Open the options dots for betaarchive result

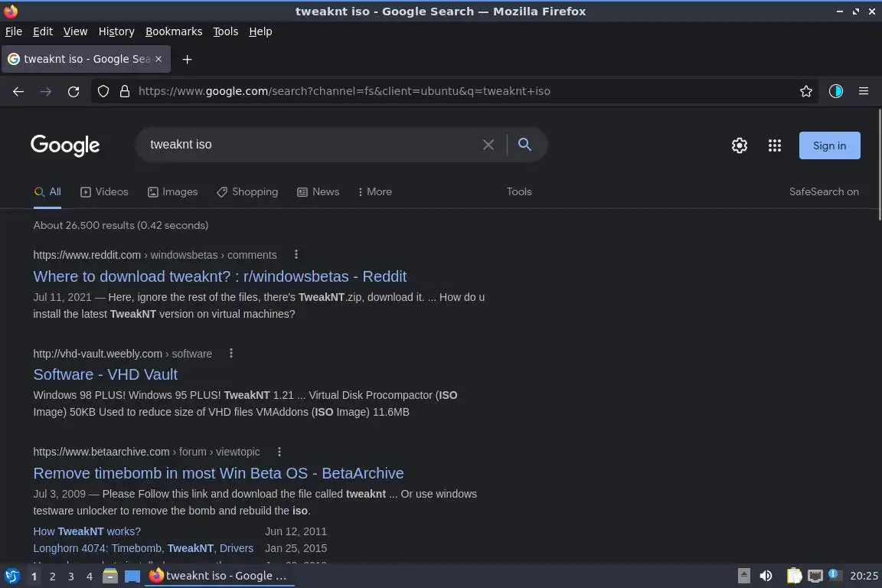[x=279, y=451]
